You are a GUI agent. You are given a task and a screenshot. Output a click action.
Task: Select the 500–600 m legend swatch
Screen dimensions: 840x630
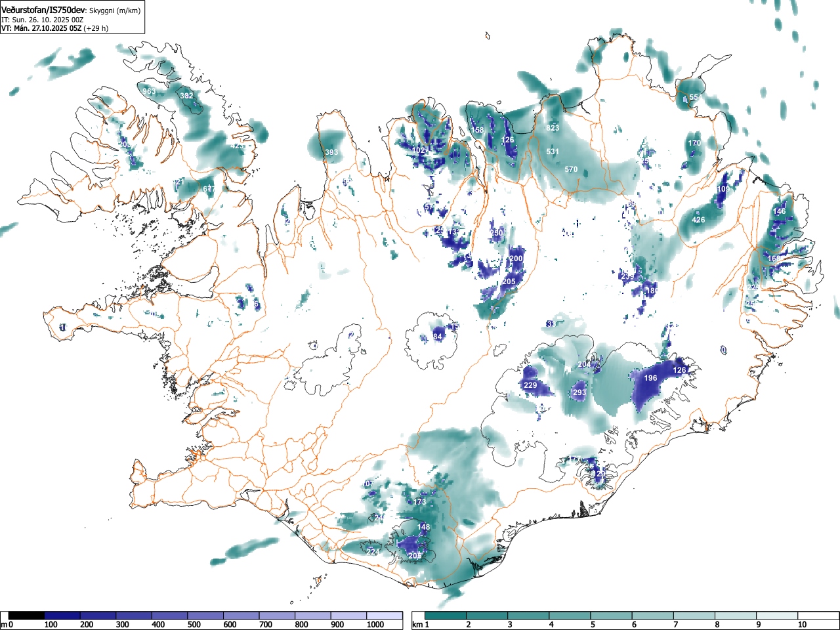click(206, 616)
